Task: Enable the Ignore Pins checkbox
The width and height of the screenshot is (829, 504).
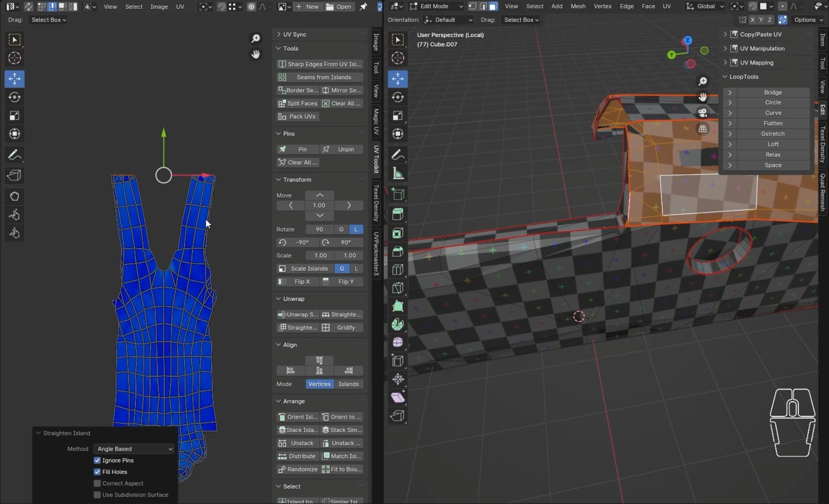Action: (x=97, y=460)
